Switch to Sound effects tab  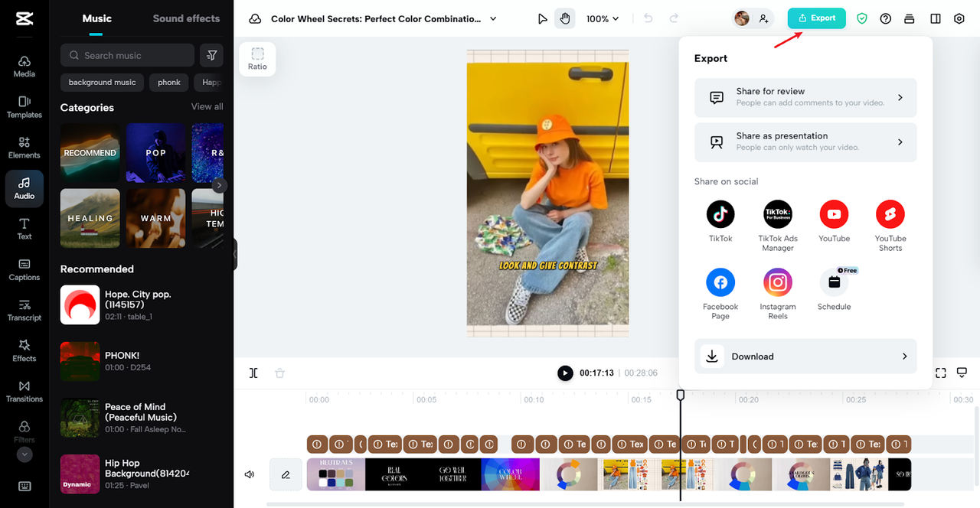coord(186,18)
